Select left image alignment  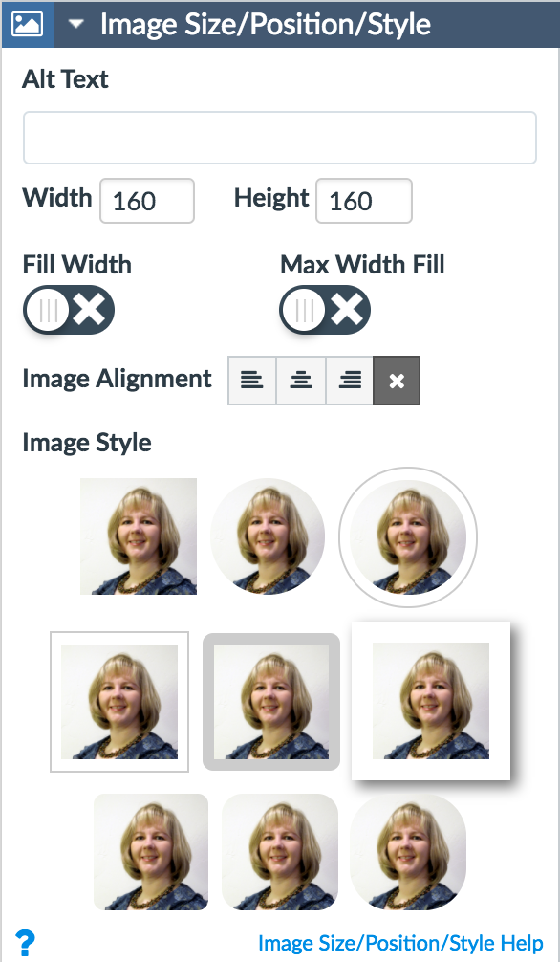click(251, 380)
